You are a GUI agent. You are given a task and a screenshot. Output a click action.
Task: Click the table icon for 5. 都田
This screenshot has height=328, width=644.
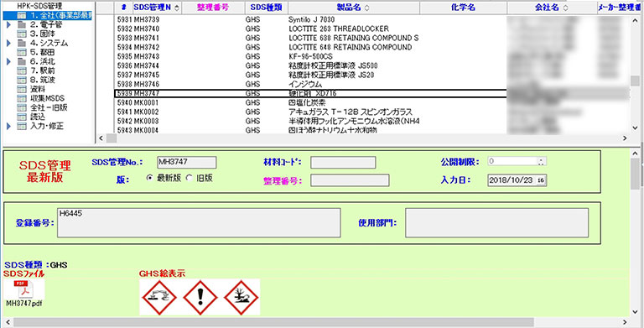click(x=22, y=52)
